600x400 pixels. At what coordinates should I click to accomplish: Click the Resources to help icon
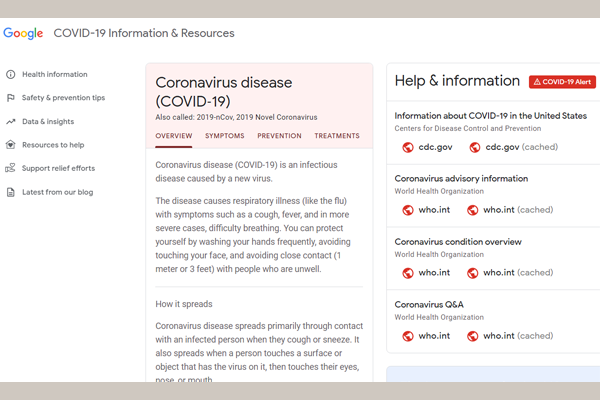pos(11,145)
